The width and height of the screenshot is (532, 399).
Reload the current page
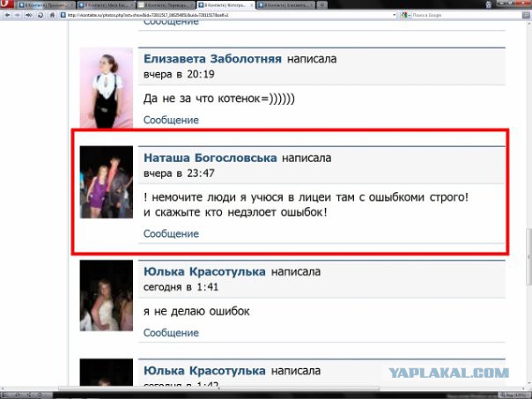tap(41, 15)
